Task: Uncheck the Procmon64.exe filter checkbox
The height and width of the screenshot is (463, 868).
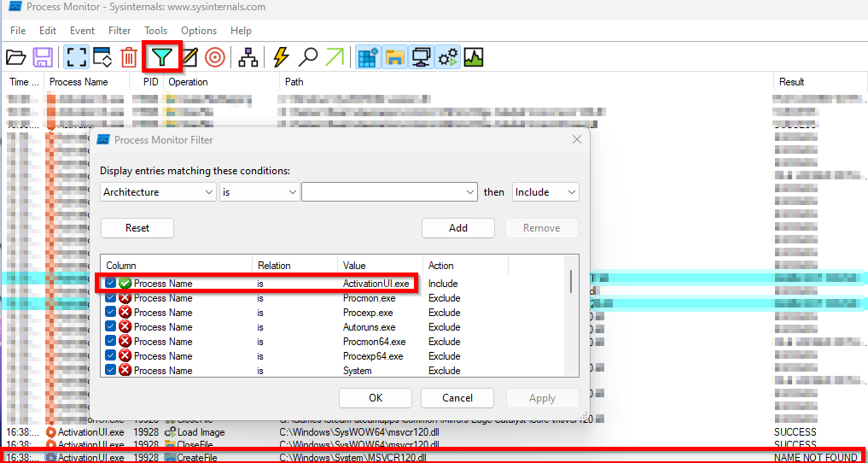Action: (x=111, y=341)
